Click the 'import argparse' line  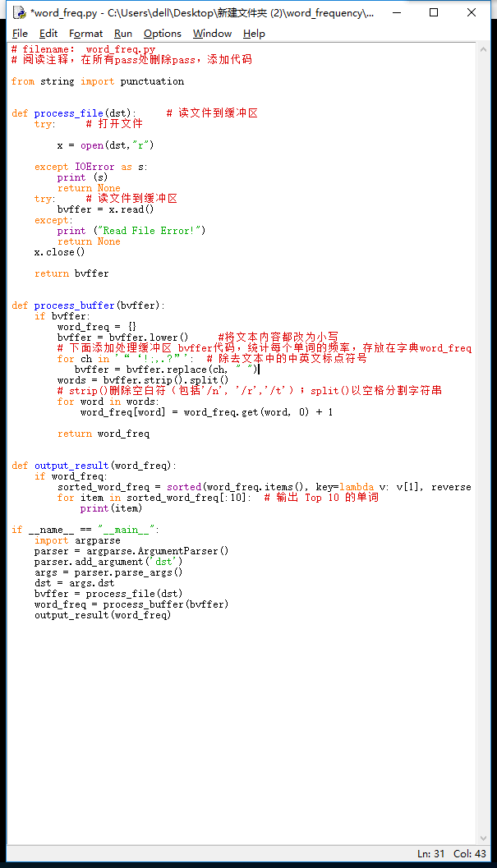[x=77, y=541]
